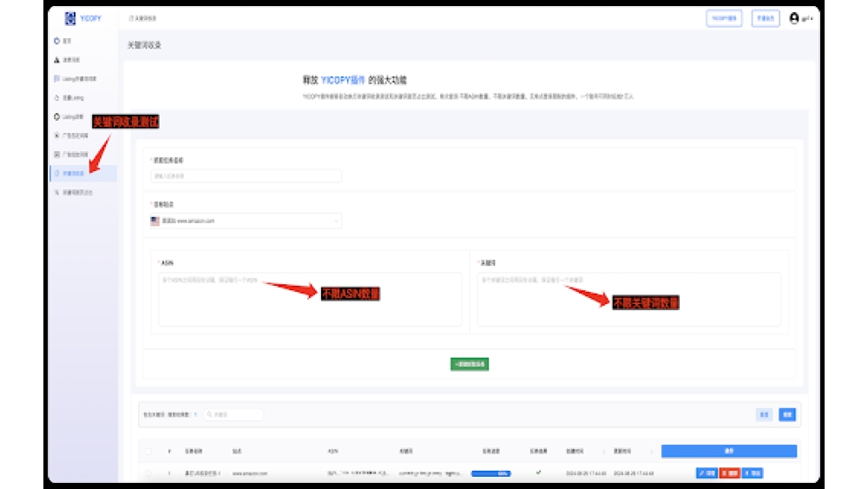Click the green submit task button
This screenshot has height=489, width=868.
tap(470, 364)
